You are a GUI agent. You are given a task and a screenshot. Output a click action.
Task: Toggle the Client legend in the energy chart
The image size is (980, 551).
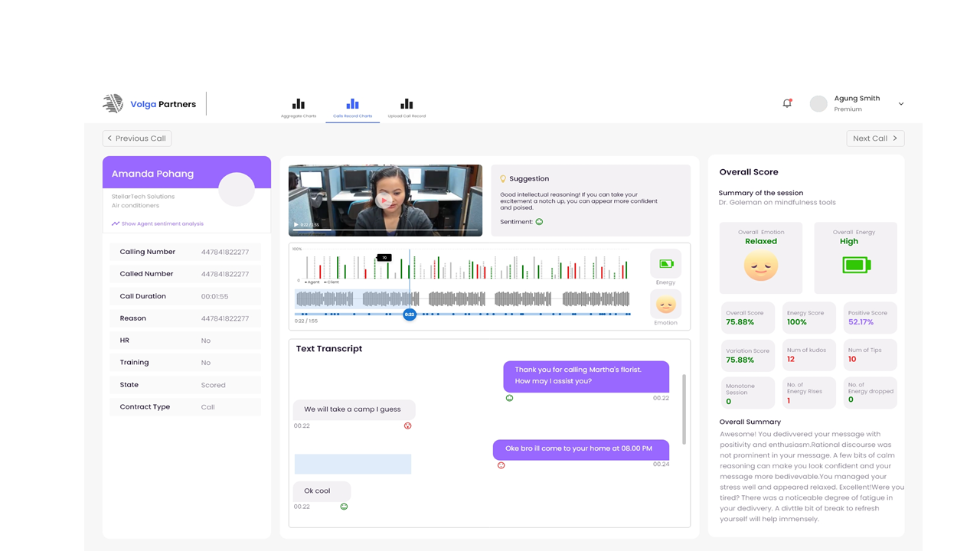coord(332,282)
